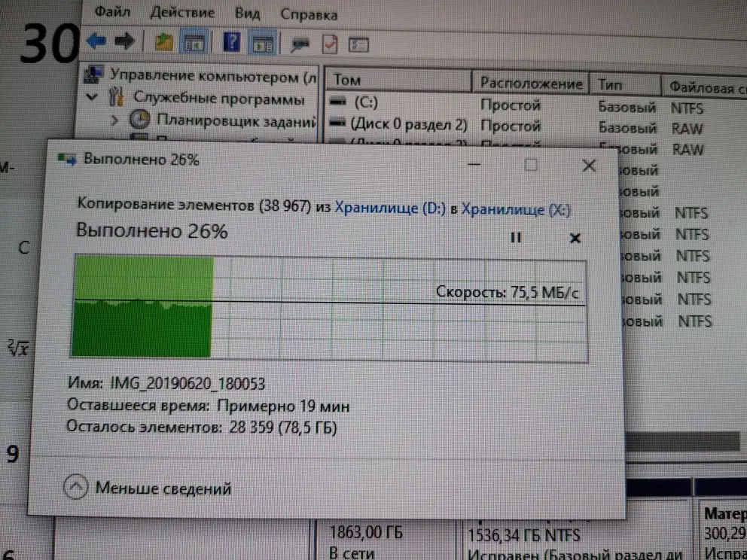Select the (Диск 0 раздел 2) volume row

click(409, 125)
